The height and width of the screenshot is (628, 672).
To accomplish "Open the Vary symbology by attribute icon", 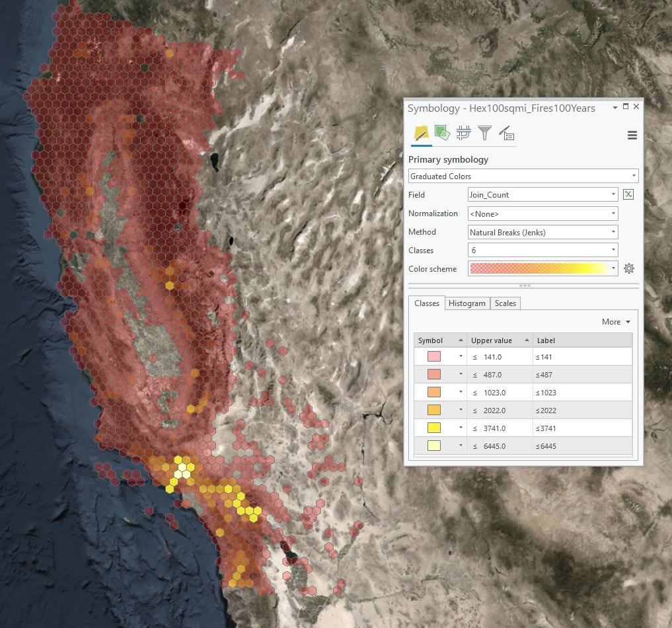I will (x=442, y=133).
